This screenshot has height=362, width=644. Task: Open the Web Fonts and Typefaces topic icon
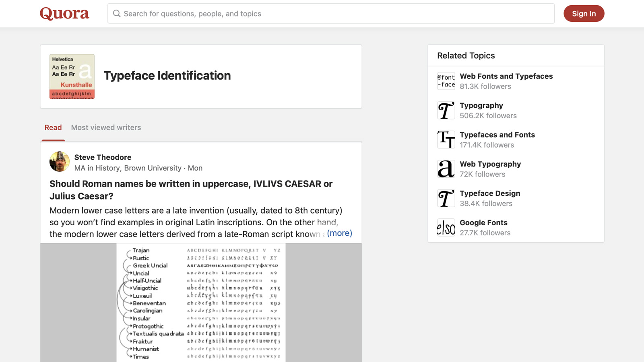click(x=446, y=81)
